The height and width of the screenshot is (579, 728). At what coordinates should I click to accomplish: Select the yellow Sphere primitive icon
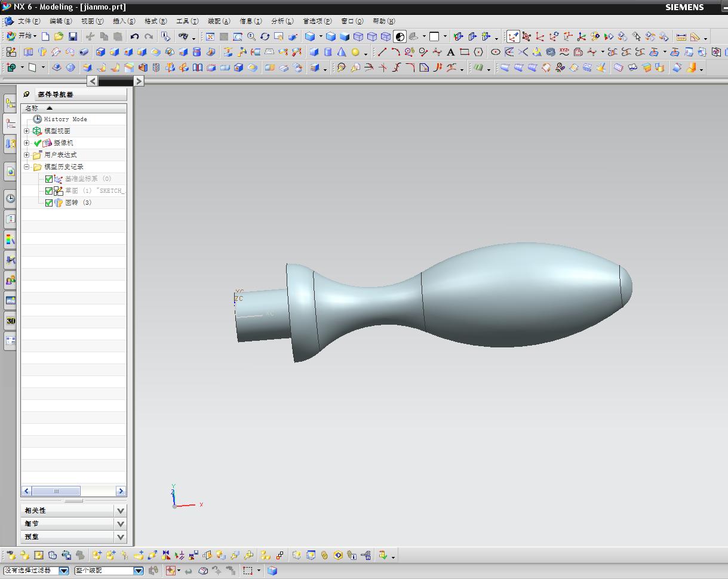[x=355, y=52]
